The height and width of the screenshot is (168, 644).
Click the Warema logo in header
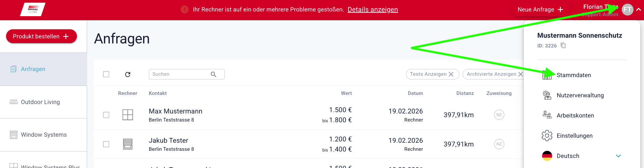click(33, 9)
